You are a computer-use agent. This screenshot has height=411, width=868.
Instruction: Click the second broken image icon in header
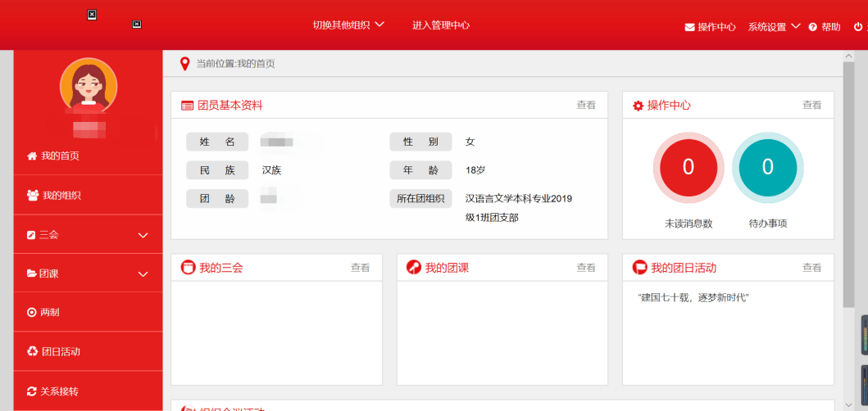[x=137, y=24]
